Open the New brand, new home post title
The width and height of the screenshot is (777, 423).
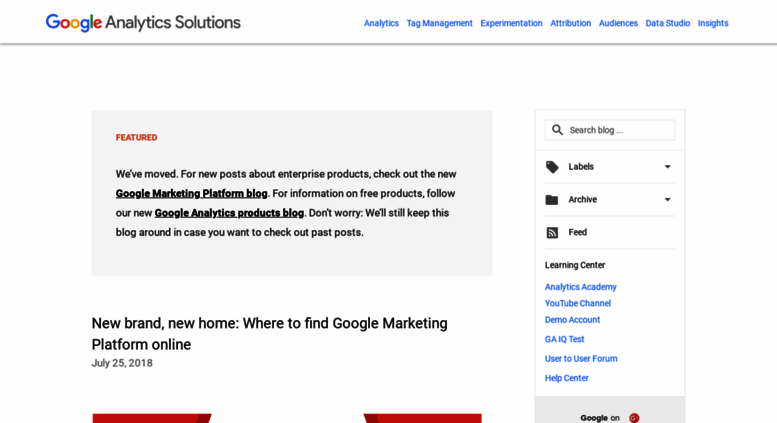[x=270, y=334]
